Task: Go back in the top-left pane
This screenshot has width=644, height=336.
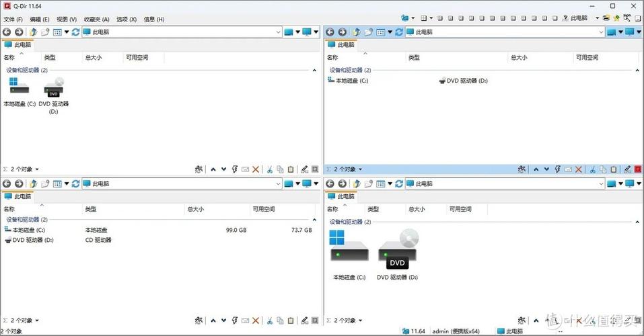Action: coord(7,32)
